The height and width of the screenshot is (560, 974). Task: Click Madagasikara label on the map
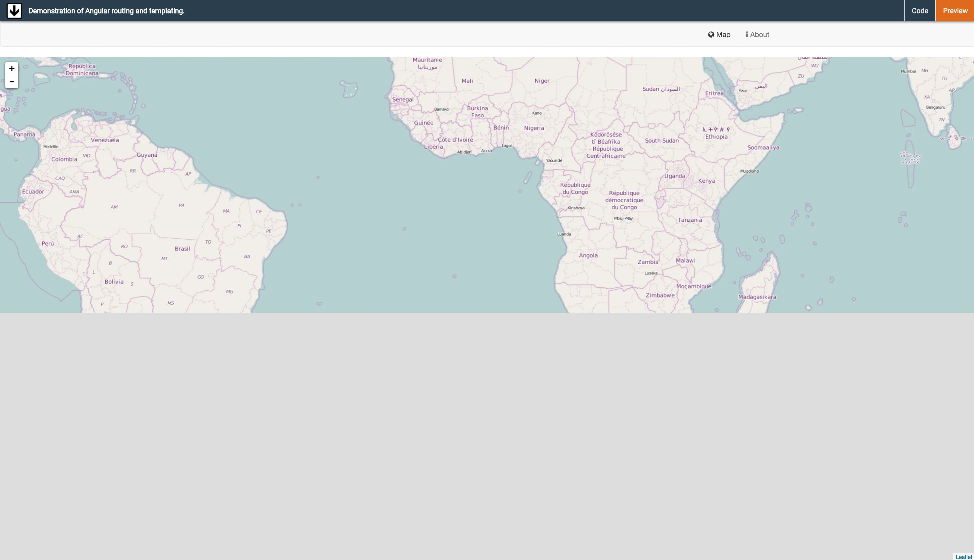coord(757,297)
